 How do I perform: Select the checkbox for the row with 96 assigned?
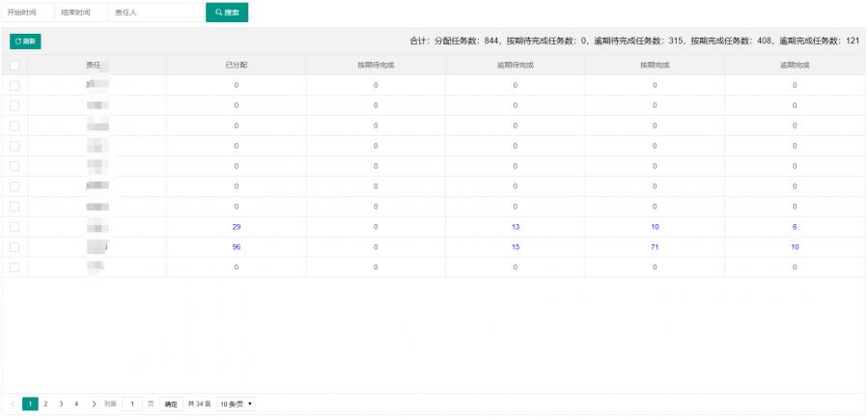point(14,247)
